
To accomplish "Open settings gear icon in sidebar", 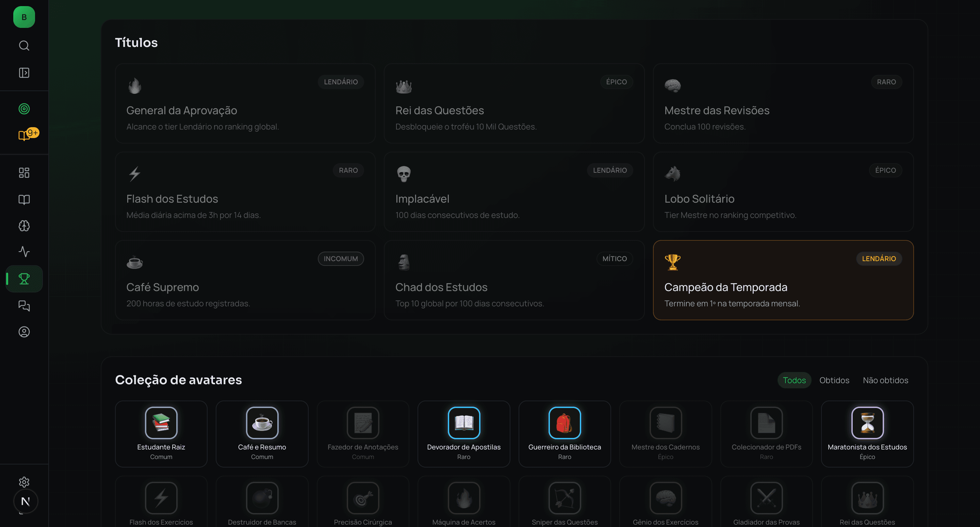I will pyautogui.click(x=24, y=482).
